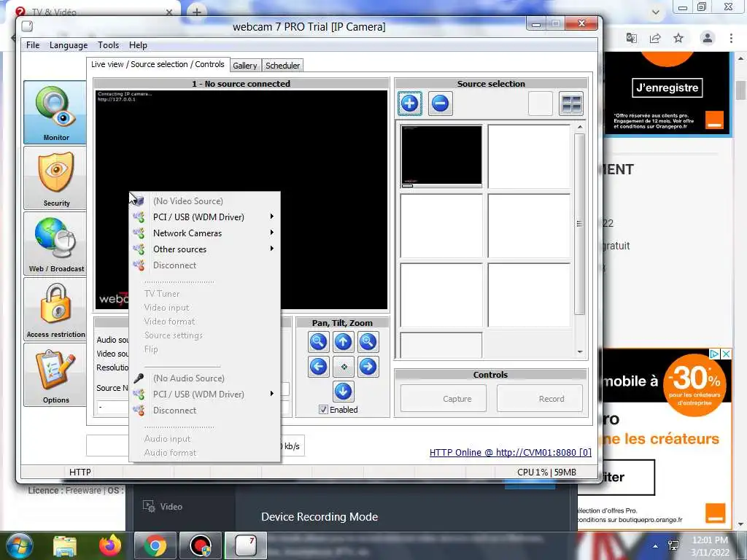This screenshot has height=560, width=747.
Task: Add a new source with plus button
Action: (x=410, y=104)
